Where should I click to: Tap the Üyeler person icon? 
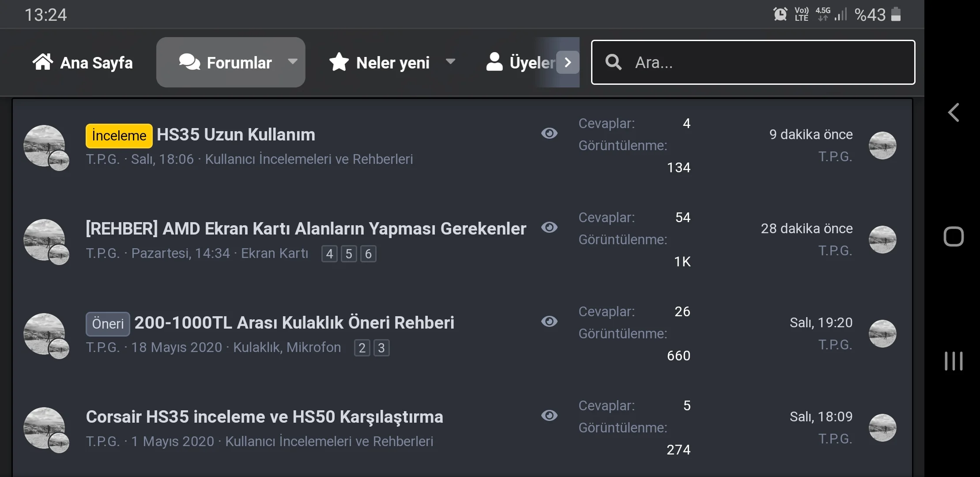pyautogui.click(x=494, y=62)
